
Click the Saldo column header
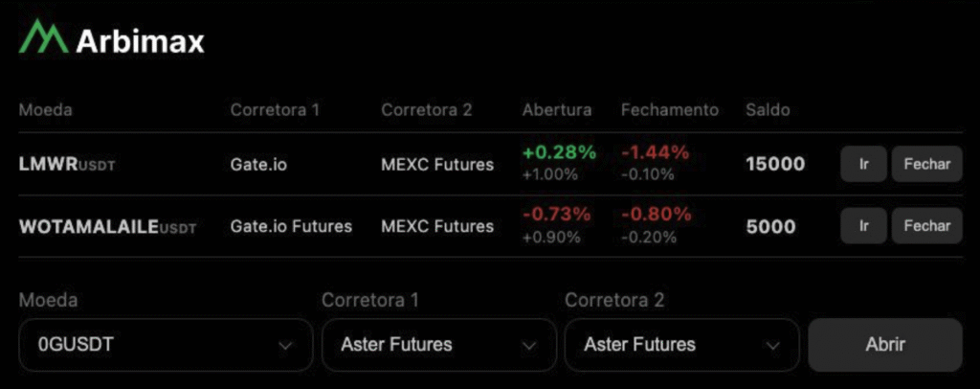click(x=768, y=110)
